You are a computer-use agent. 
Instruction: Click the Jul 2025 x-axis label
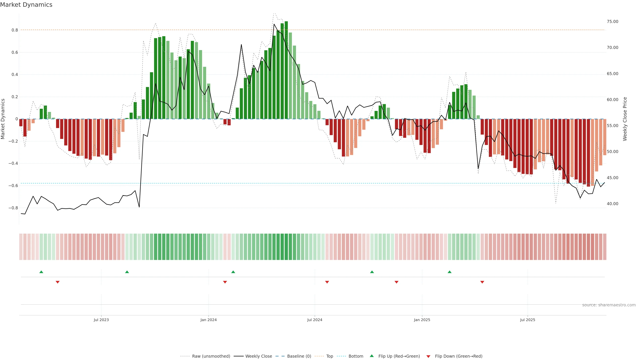coord(527,320)
